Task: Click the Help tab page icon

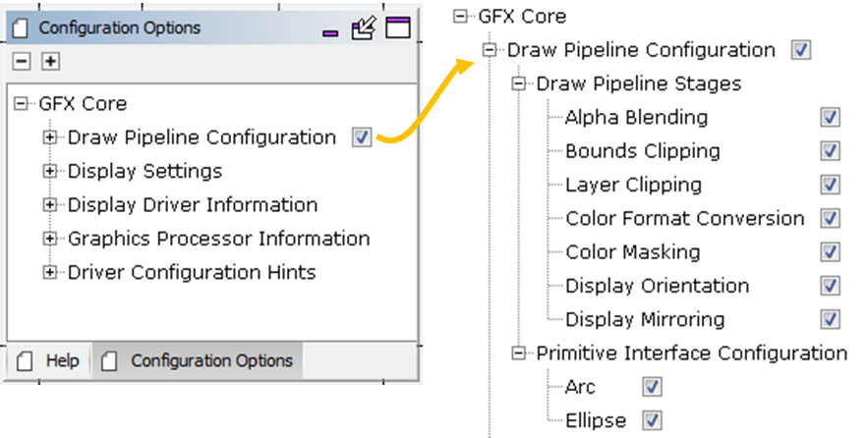Action: [x=25, y=361]
